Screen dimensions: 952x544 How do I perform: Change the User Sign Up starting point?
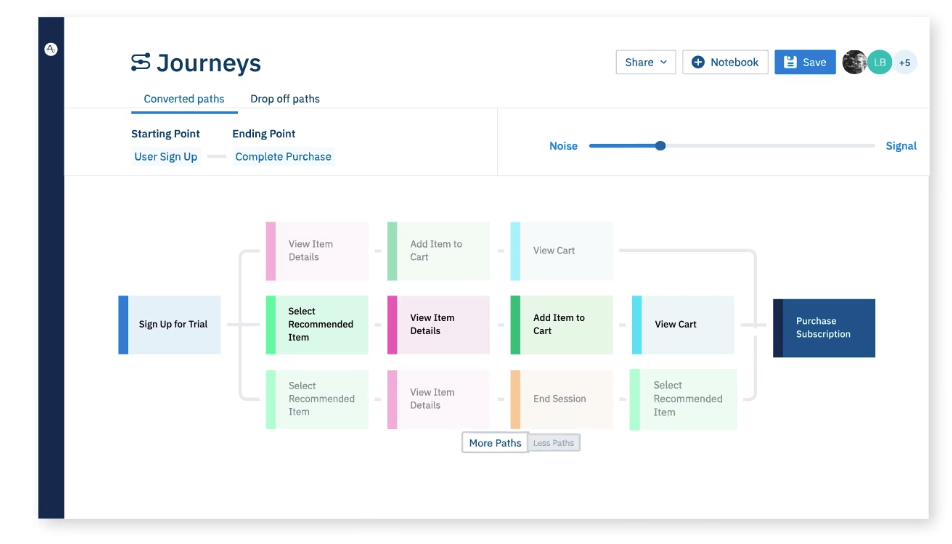click(x=166, y=157)
